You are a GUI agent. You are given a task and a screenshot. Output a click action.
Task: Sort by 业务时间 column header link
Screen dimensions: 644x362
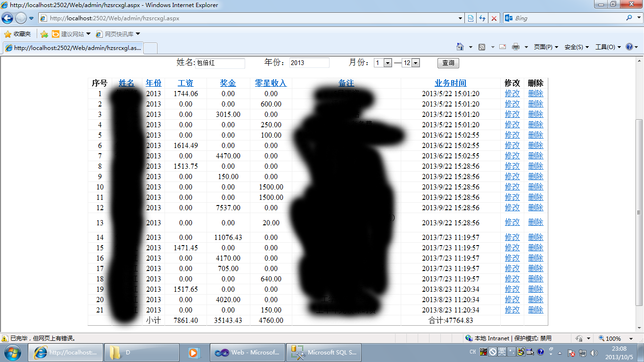[x=450, y=83]
